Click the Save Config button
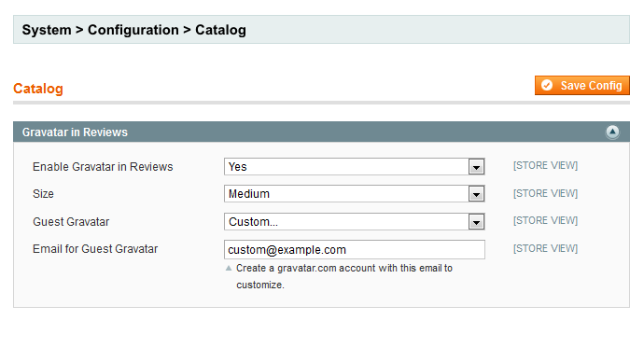644x348 pixels. point(582,85)
